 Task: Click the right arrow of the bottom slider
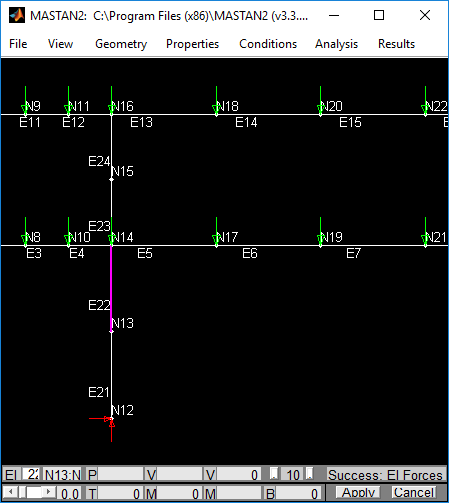pos(49,492)
